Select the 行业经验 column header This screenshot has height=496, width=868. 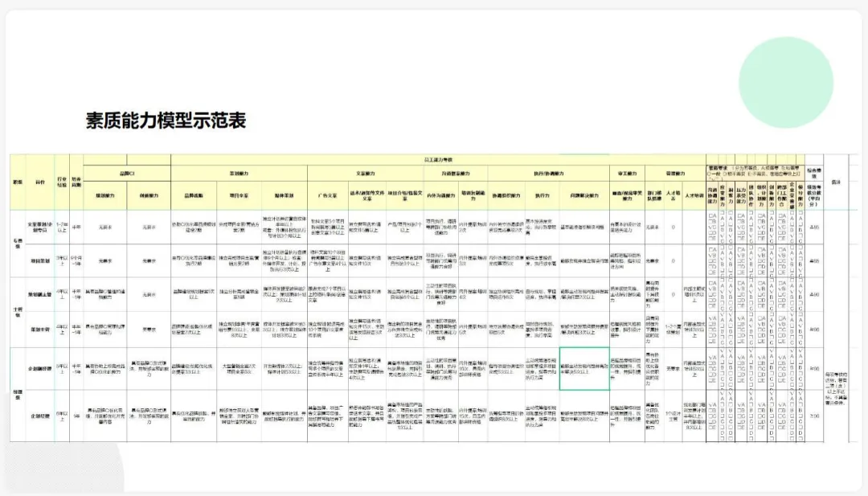coord(61,182)
